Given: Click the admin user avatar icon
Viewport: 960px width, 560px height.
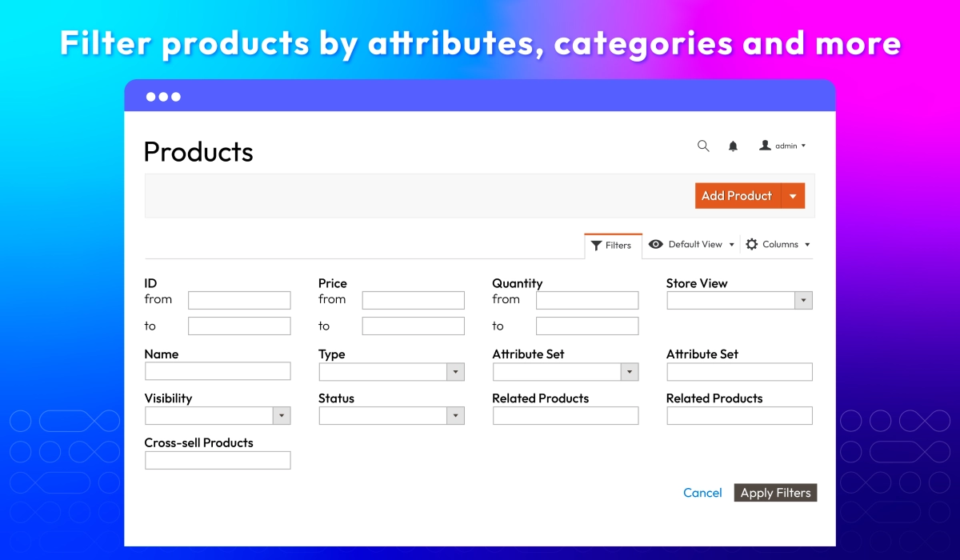Looking at the screenshot, I should (765, 146).
